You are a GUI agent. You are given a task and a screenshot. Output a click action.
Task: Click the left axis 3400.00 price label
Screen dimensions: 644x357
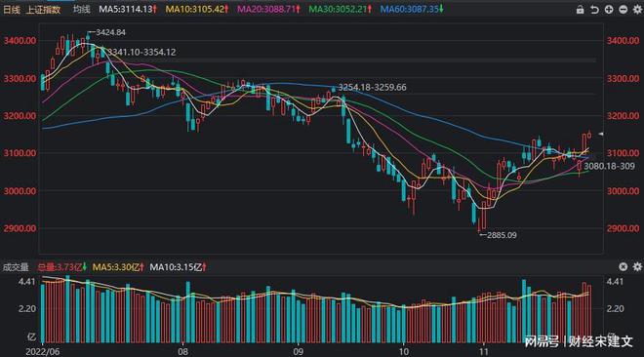20,41
